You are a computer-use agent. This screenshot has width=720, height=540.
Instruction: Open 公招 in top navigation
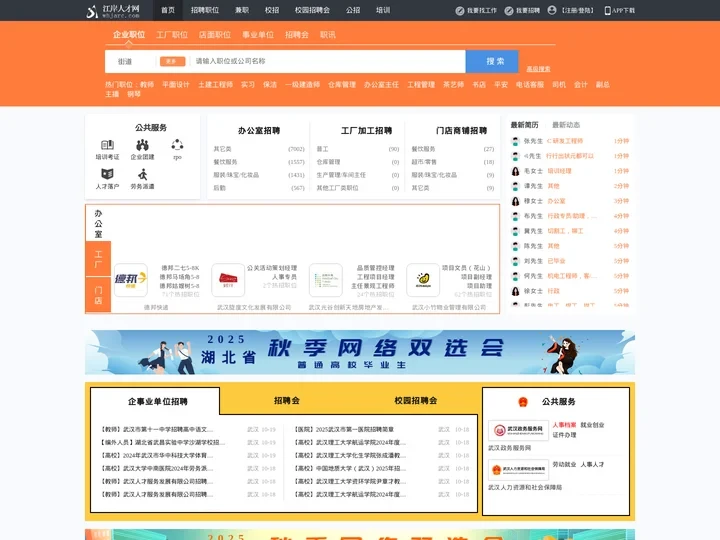[353, 10]
